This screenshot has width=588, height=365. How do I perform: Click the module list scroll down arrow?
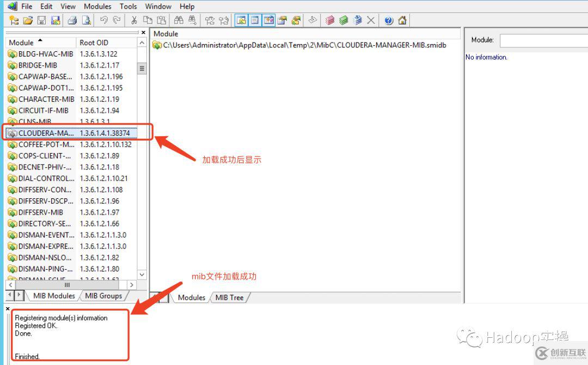pos(142,275)
